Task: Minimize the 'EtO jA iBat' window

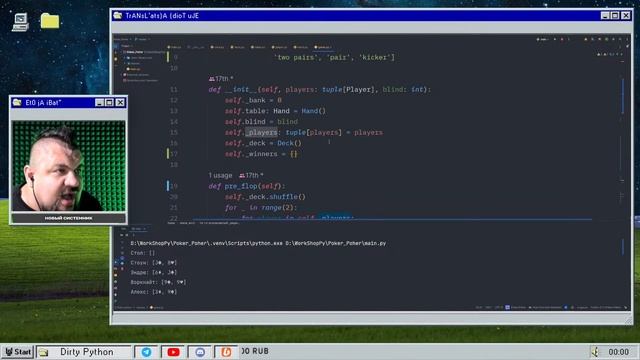Action: (99, 102)
